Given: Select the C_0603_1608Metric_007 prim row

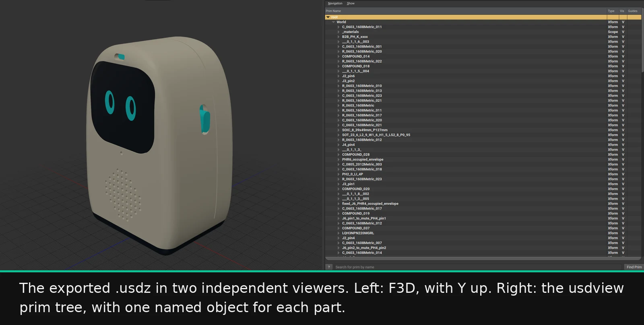Looking at the screenshot, I should [x=483, y=243].
